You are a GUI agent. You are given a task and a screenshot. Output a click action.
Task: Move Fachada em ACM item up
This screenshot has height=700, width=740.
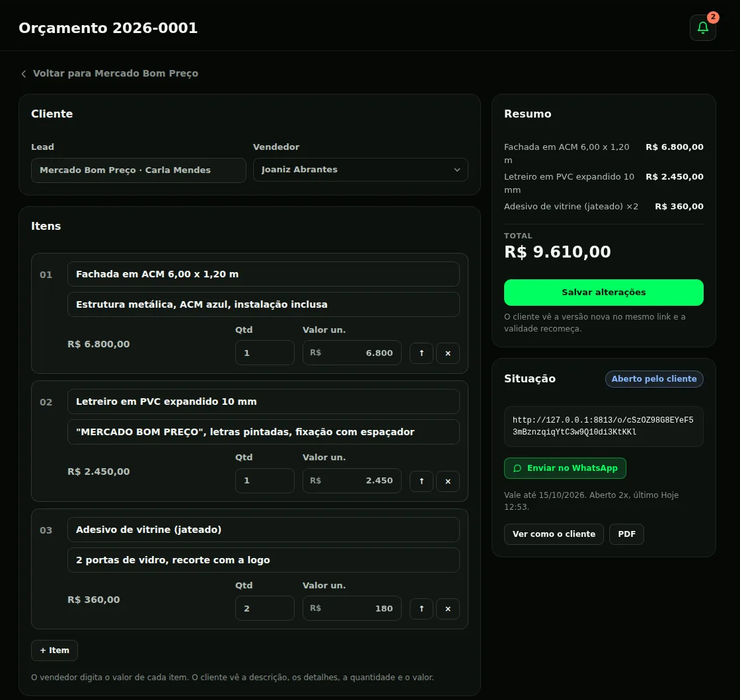click(x=421, y=353)
